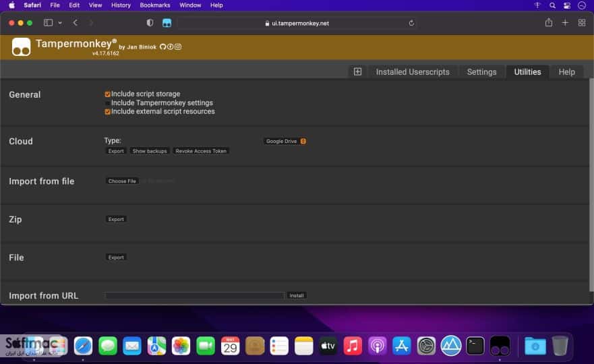Screen dimensions: 594x364
Task: Open the Trash from the Dock
Action: pyautogui.click(x=560, y=345)
